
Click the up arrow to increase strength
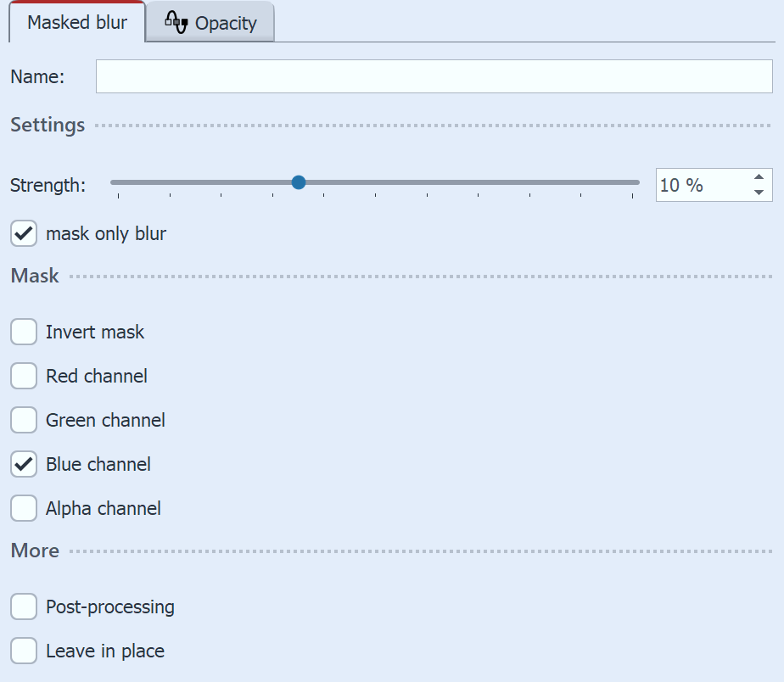pos(759,177)
